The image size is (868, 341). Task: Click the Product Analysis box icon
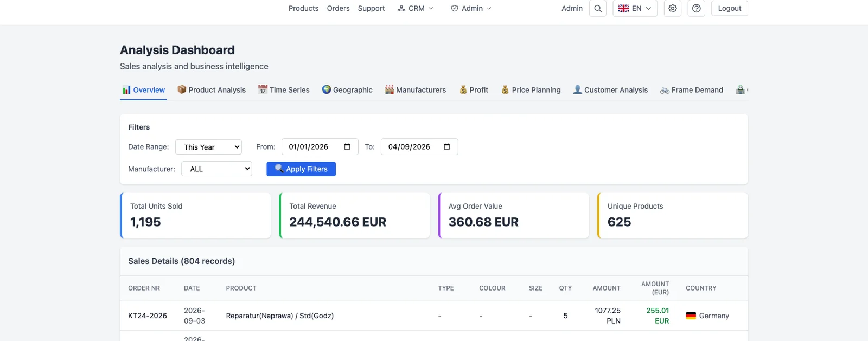[x=182, y=89]
